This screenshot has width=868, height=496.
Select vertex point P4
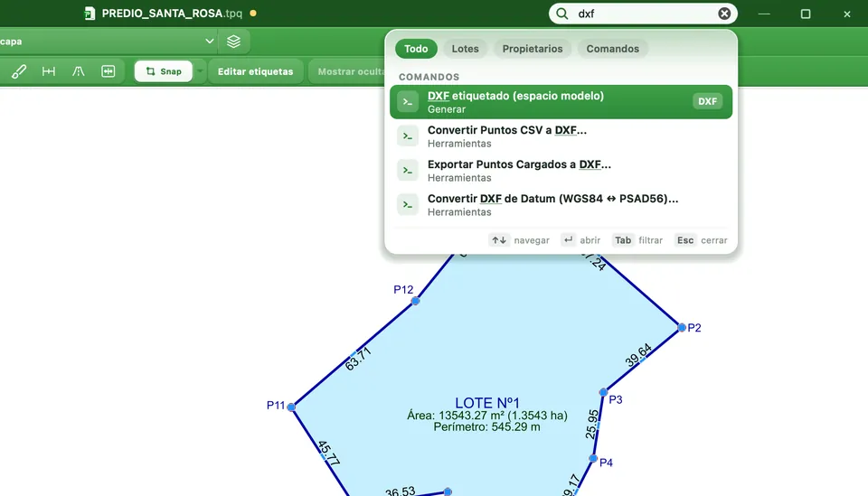[x=593, y=458]
